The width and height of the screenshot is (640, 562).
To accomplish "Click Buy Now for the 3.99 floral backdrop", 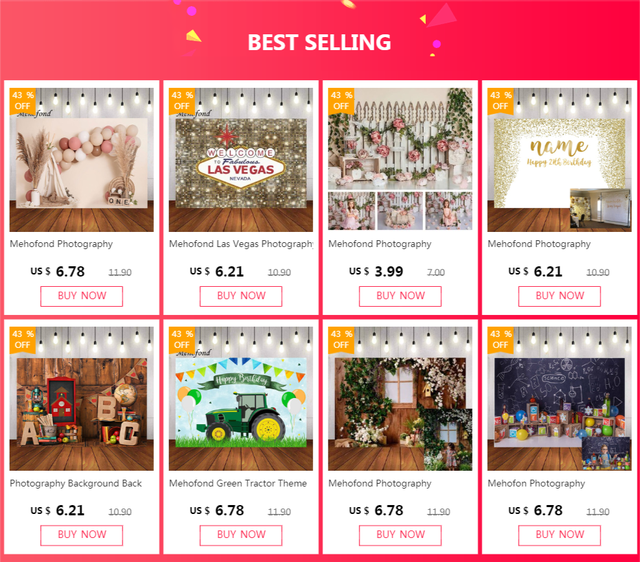I will [x=400, y=296].
